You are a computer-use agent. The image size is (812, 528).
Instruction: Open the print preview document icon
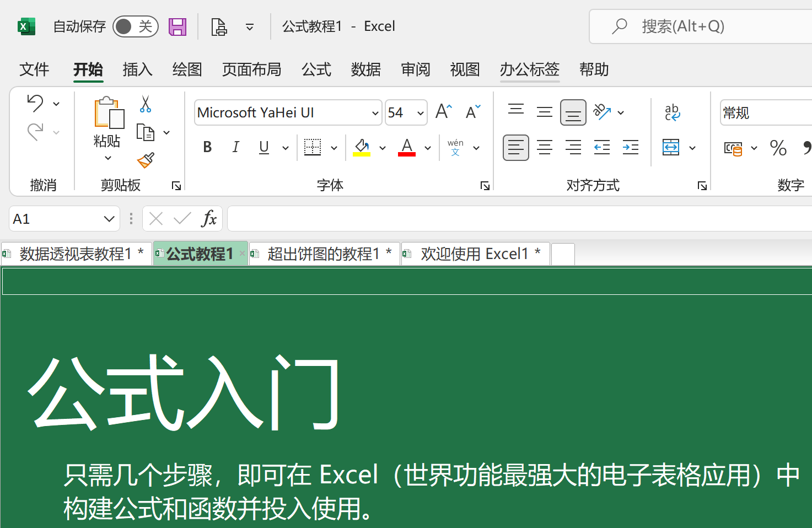click(x=219, y=26)
